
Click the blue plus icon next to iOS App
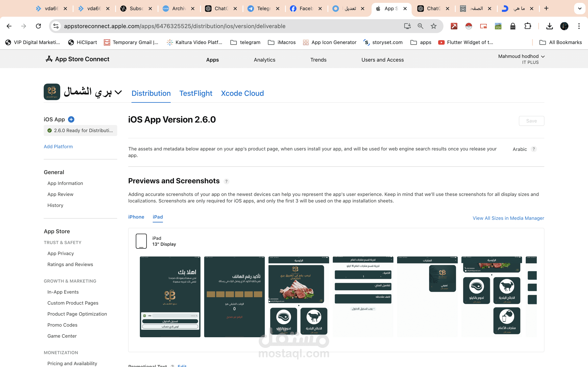[x=71, y=119]
